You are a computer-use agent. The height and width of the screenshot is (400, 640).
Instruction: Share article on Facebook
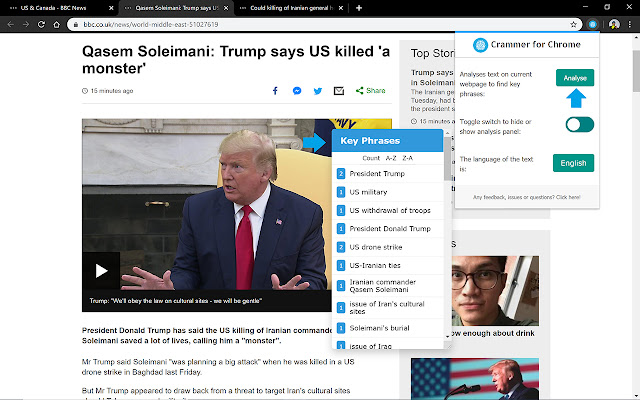point(275,91)
